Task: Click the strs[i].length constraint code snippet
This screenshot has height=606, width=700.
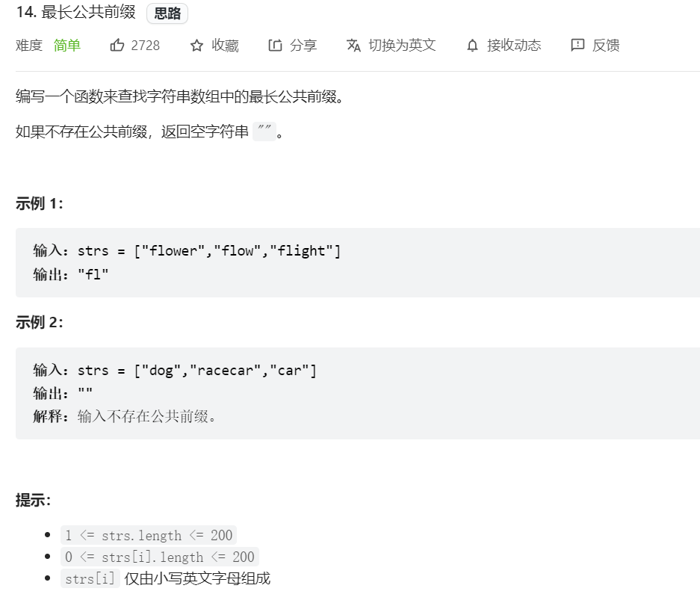Action: [x=160, y=557]
